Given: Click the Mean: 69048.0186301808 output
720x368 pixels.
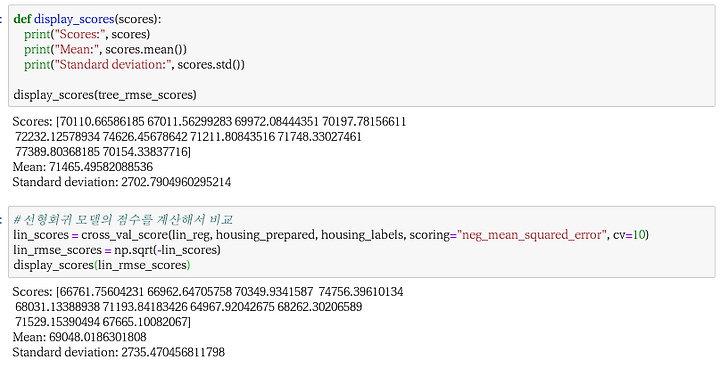Looking at the screenshot, I should (79, 337).
